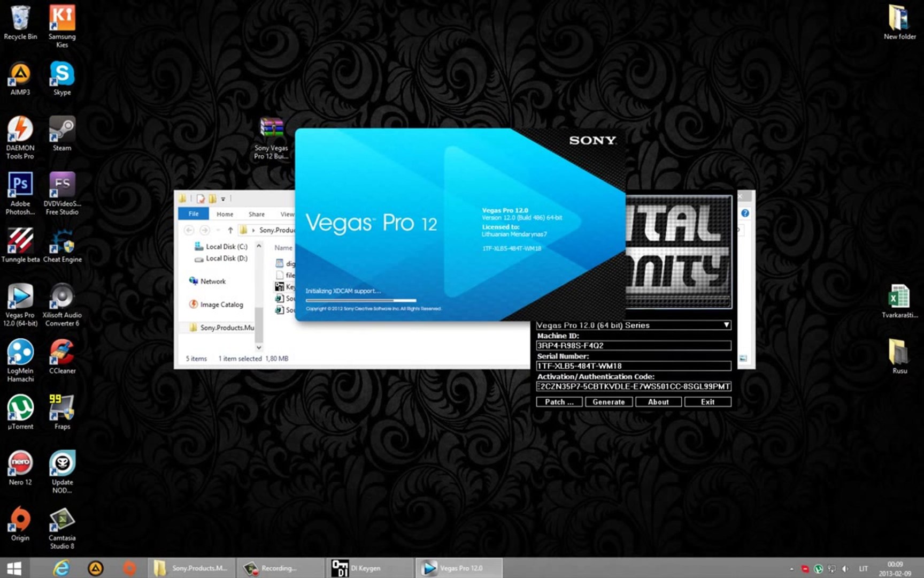Open Explorer help question mark icon
The height and width of the screenshot is (578, 924).
[745, 214]
